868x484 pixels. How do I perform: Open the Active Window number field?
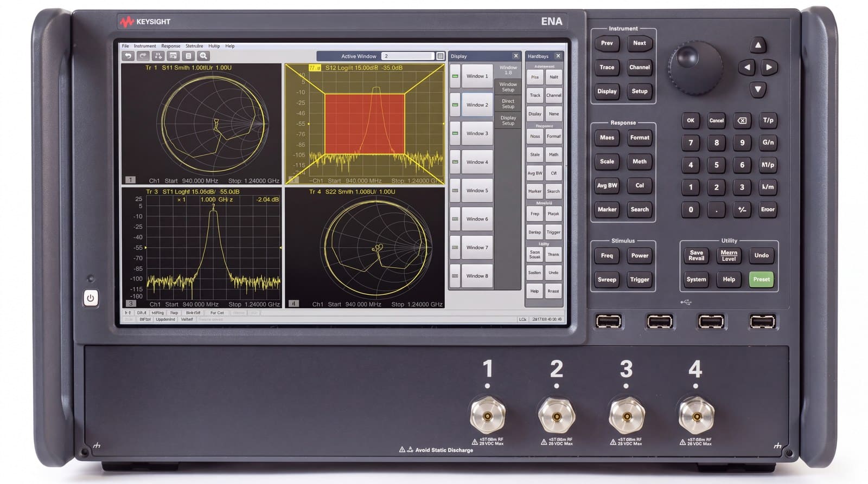coord(408,56)
